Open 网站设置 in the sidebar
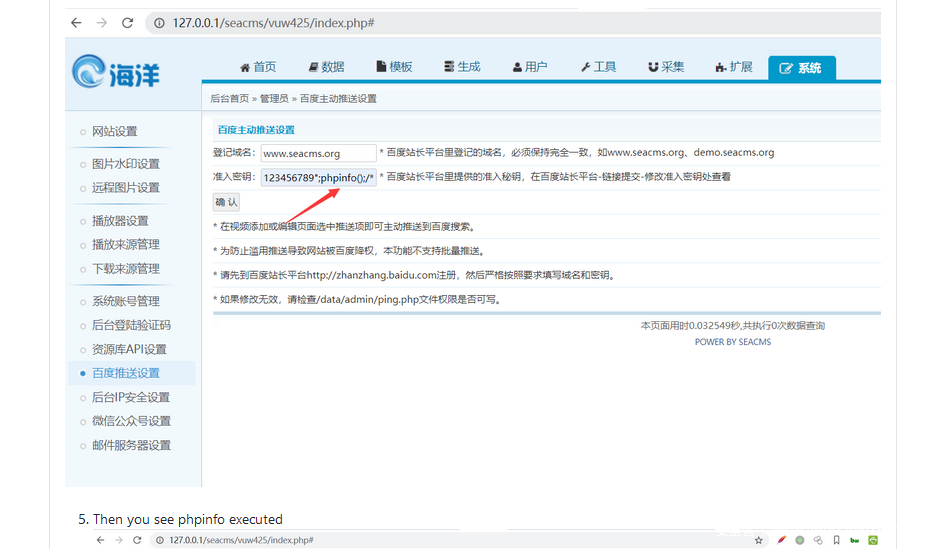Image resolution: width=931 pixels, height=549 pixels. point(115,131)
